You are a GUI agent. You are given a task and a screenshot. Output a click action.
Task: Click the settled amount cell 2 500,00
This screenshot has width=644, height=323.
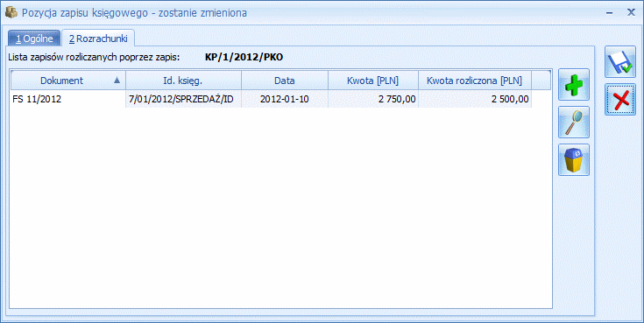(x=475, y=99)
